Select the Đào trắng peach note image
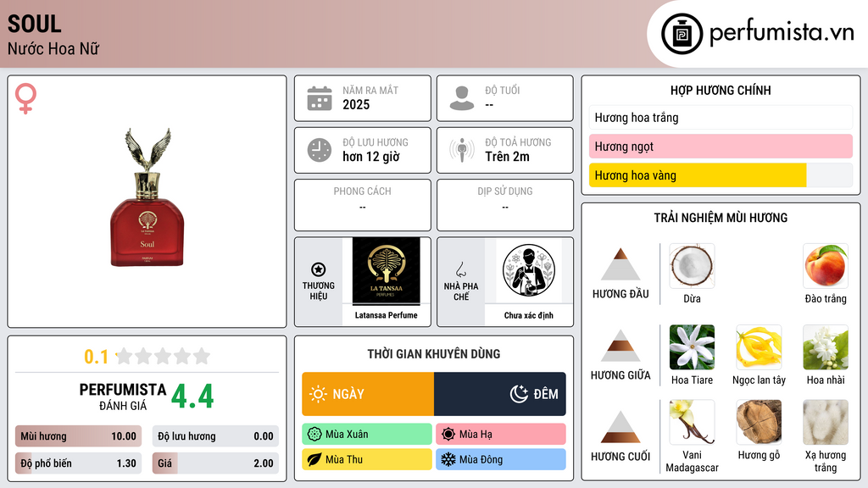 tap(826, 266)
